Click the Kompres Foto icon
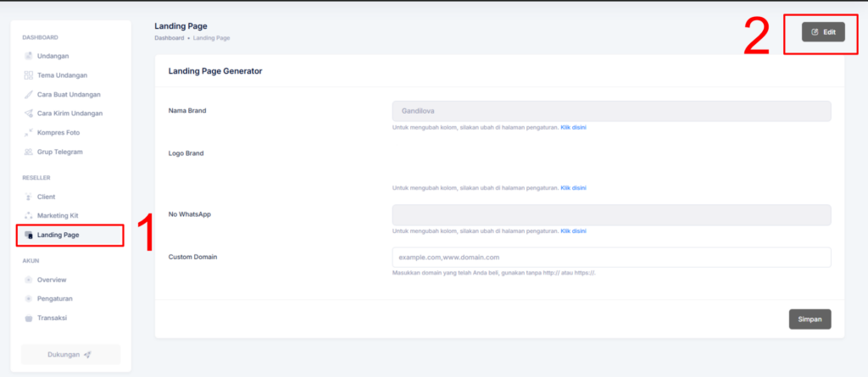868x377 pixels. pyautogui.click(x=29, y=133)
